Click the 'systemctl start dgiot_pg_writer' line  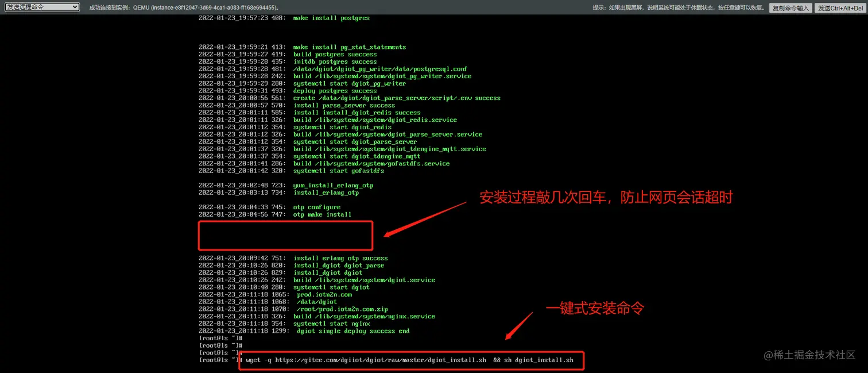pos(302,84)
